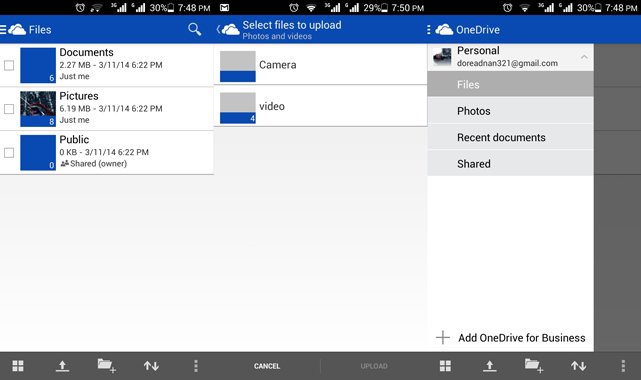Tap Add OneDrive for Business
641x380 pixels.
click(511, 338)
